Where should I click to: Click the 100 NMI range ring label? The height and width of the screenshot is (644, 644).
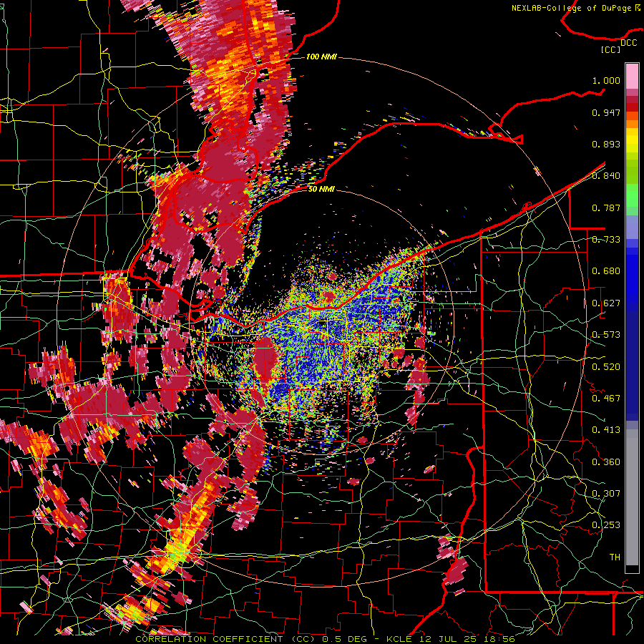(321, 57)
